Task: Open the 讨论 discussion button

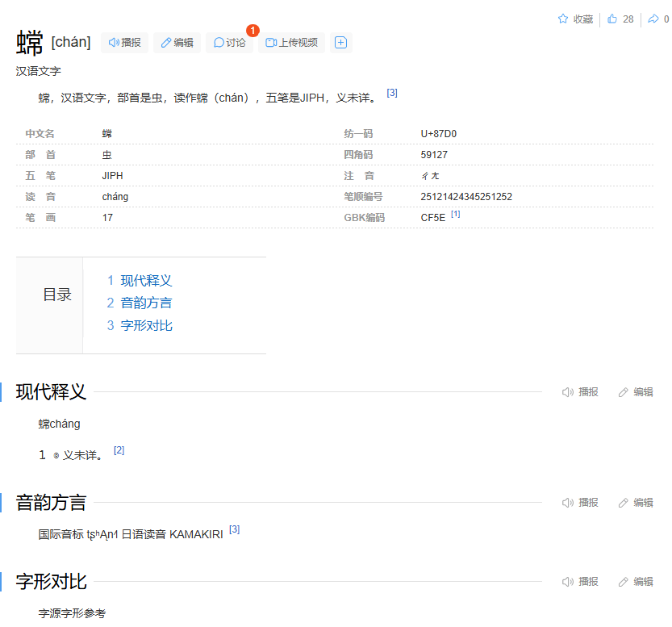Action: point(229,43)
